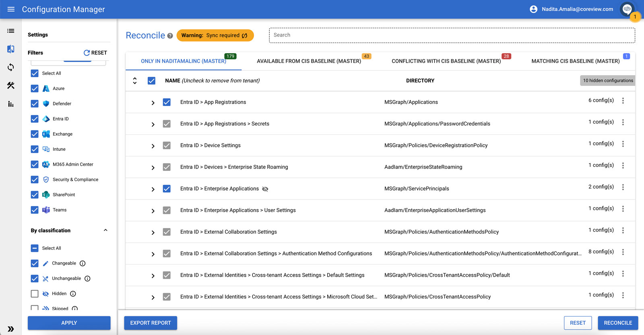Screen dimensions: 644x335
Task: Expand the External Collaboration Settings row
Action: (153, 233)
